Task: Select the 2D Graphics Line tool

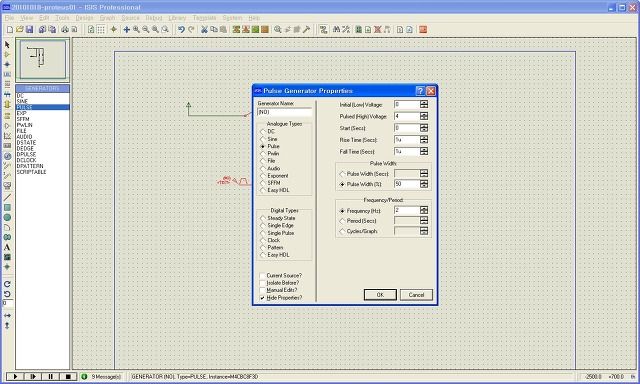Action: [x=7, y=198]
